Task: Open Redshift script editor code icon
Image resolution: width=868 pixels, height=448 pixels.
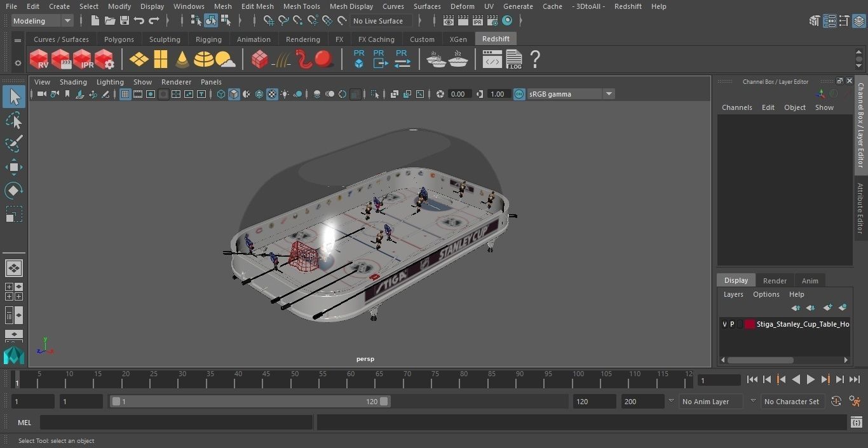Action: click(x=492, y=60)
